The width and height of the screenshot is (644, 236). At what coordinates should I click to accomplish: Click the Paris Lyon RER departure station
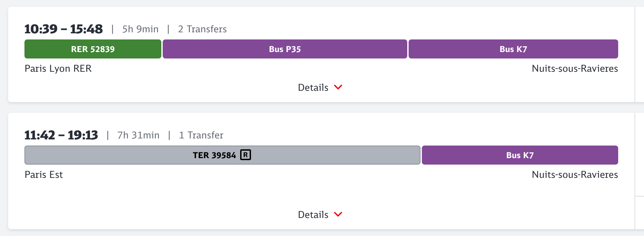[x=58, y=68]
